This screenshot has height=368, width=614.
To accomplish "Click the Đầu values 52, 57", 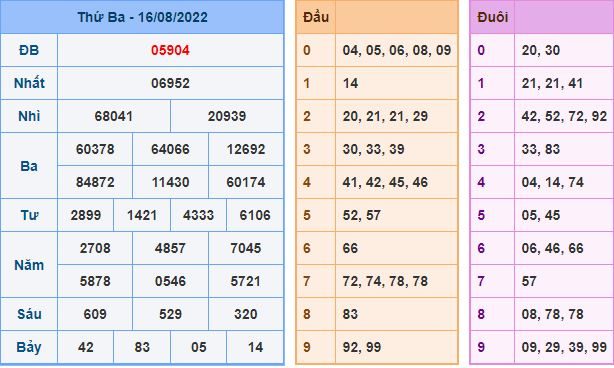I will (361, 215).
